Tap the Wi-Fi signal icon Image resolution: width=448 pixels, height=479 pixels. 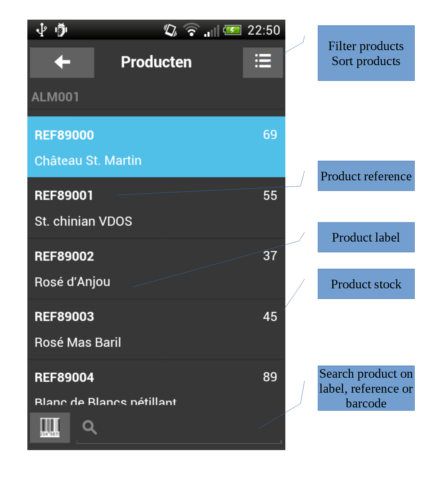[191, 30]
